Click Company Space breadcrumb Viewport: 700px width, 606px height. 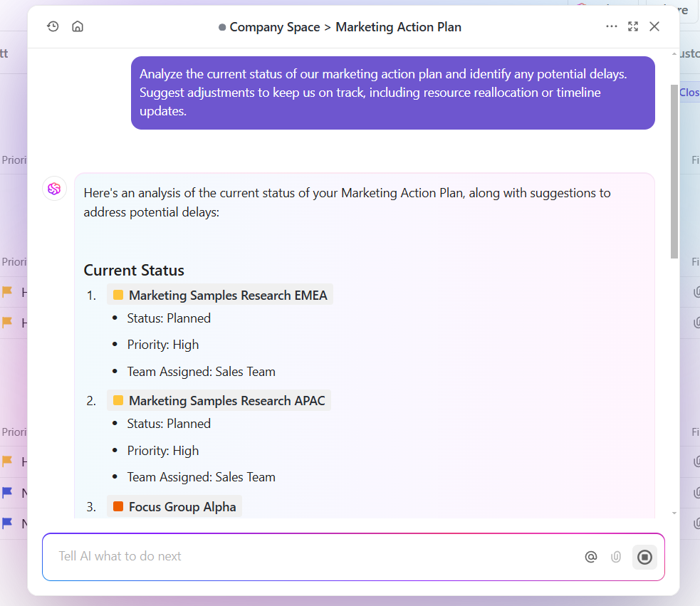274,27
